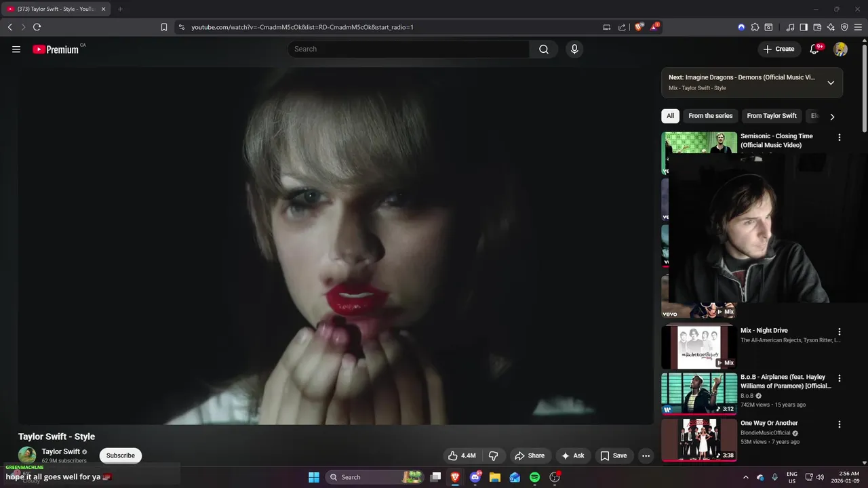Viewport: 868px width, 488px height.
Task: Close the Taylor Swift Style tab
Action: click(103, 9)
